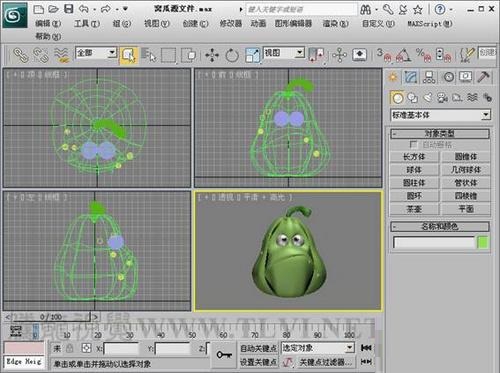The height and width of the screenshot is (373, 500).
Task: Enable the 自动栅格 checkbox
Action: [x=414, y=145]
